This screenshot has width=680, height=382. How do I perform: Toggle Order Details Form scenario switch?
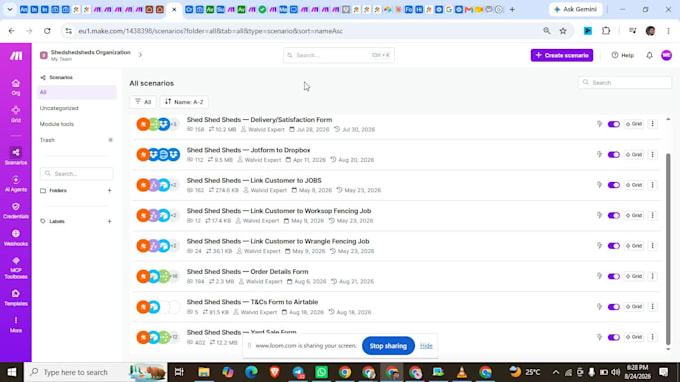614,276
